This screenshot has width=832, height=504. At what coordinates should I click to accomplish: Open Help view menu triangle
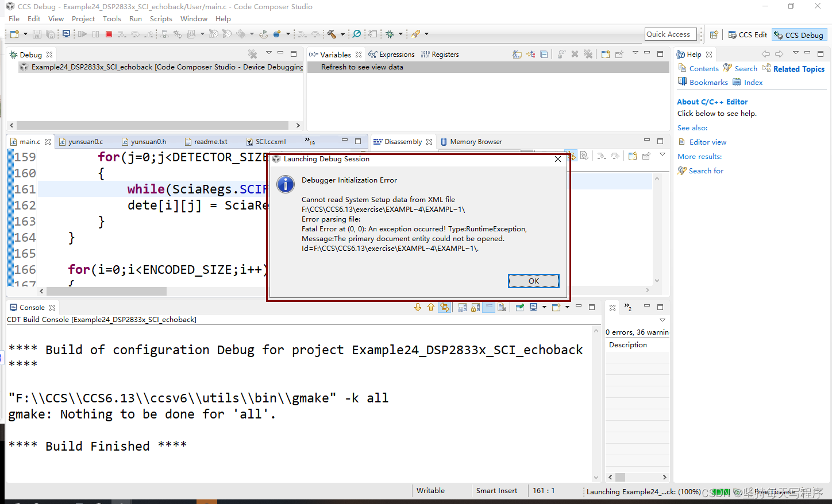point(795,53)
